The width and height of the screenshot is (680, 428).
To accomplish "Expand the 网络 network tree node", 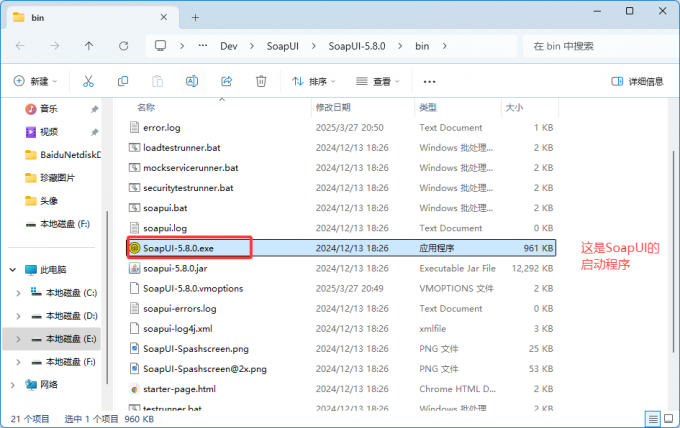I will [x=13, y=385].
